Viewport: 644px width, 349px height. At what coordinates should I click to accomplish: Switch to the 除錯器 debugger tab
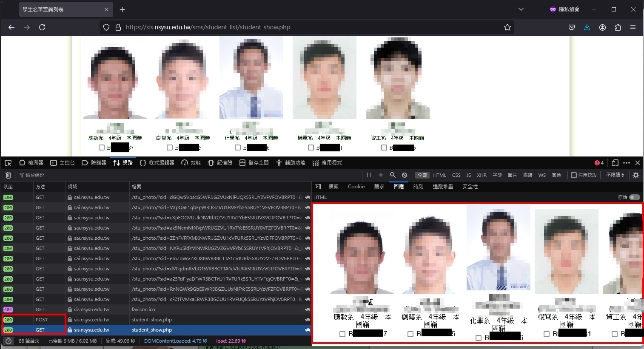coord(94,163)
